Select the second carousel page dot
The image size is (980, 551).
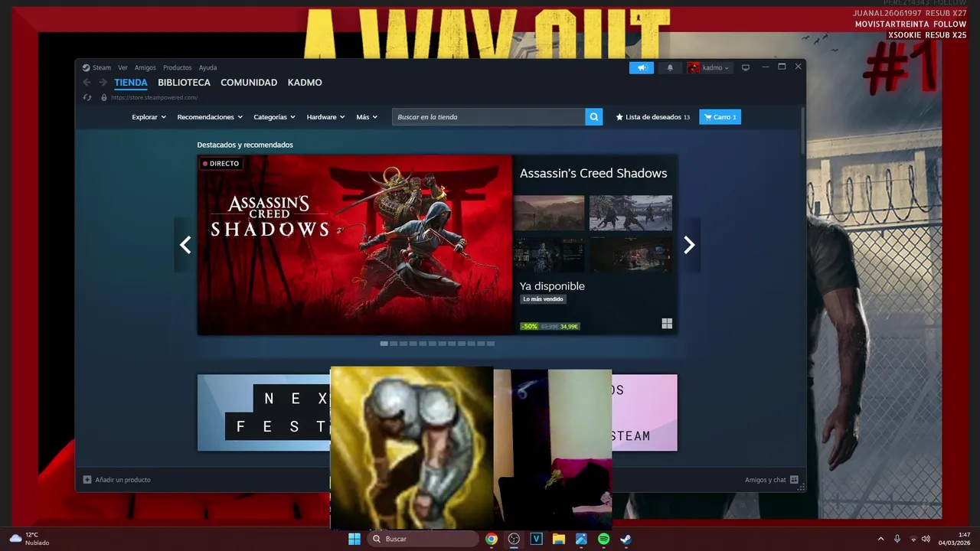[394, 344]
